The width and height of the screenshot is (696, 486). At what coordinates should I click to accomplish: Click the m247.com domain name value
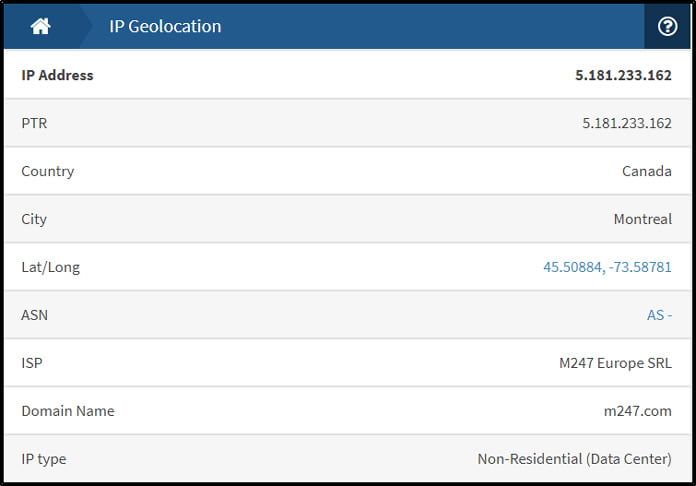[x=637, y=411]
